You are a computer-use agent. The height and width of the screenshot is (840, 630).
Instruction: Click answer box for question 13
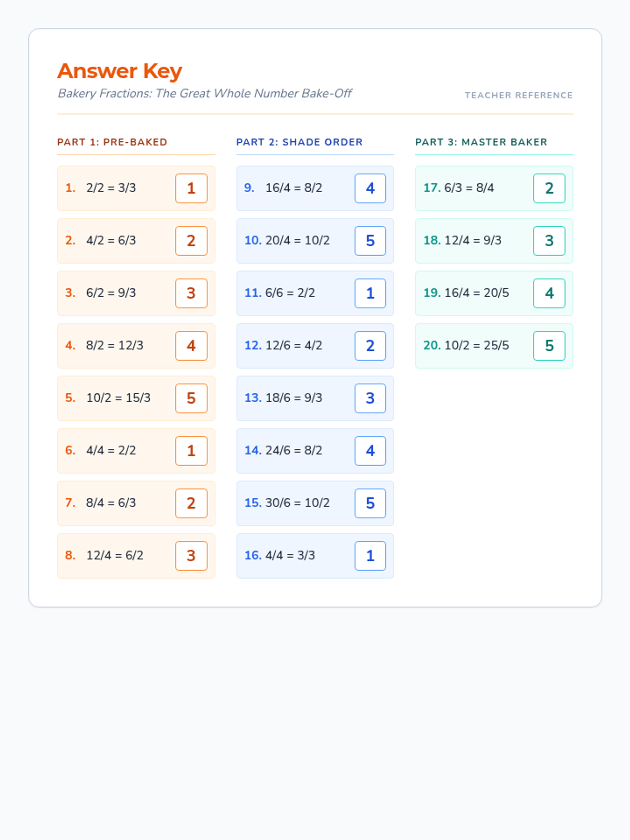coord(370,398)
